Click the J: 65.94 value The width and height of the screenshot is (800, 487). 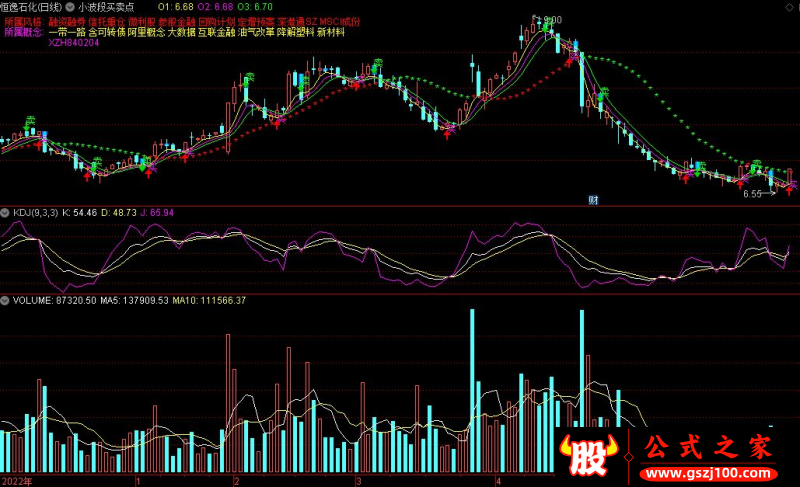click(x=157, y=213)
